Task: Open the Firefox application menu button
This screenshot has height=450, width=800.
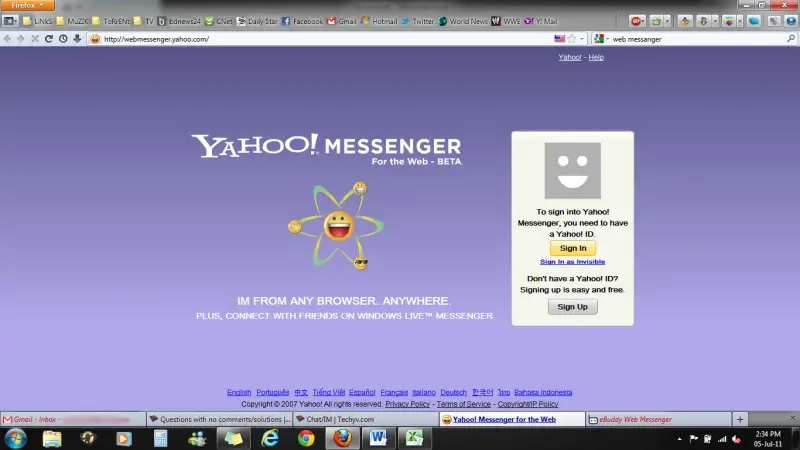Action: 27,5
